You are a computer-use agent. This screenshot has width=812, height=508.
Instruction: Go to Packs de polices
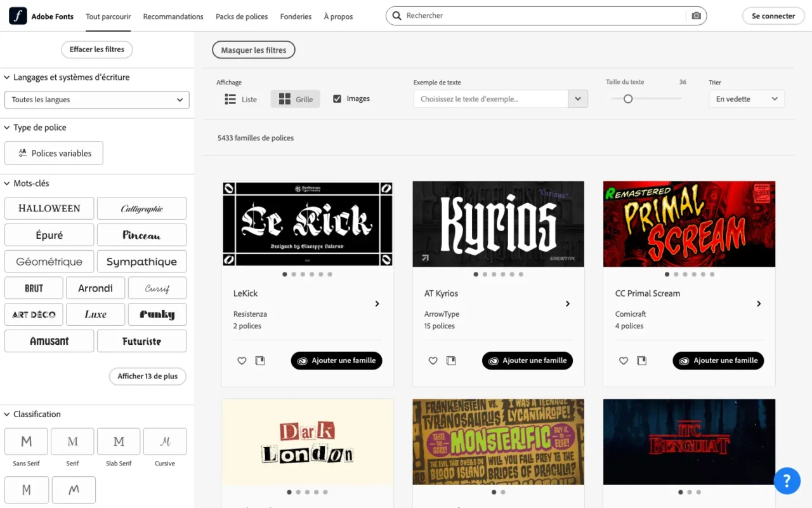click(x=242, y=17)
